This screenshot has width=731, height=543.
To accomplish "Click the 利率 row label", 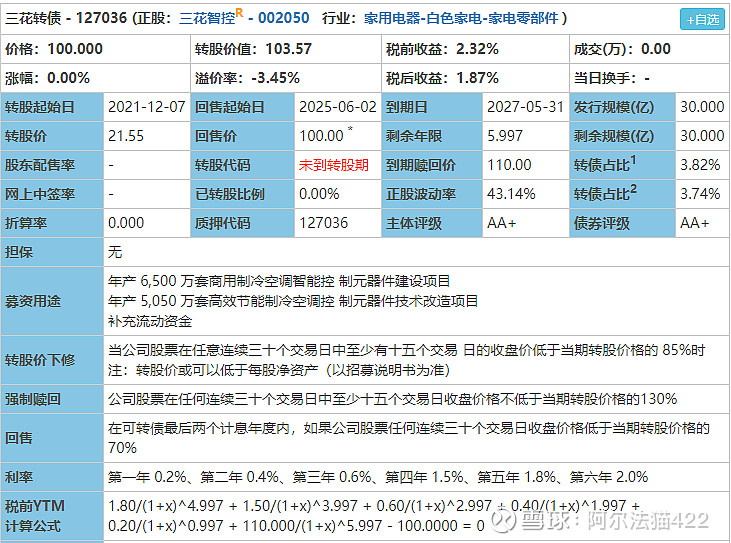I will click(52, 477).
